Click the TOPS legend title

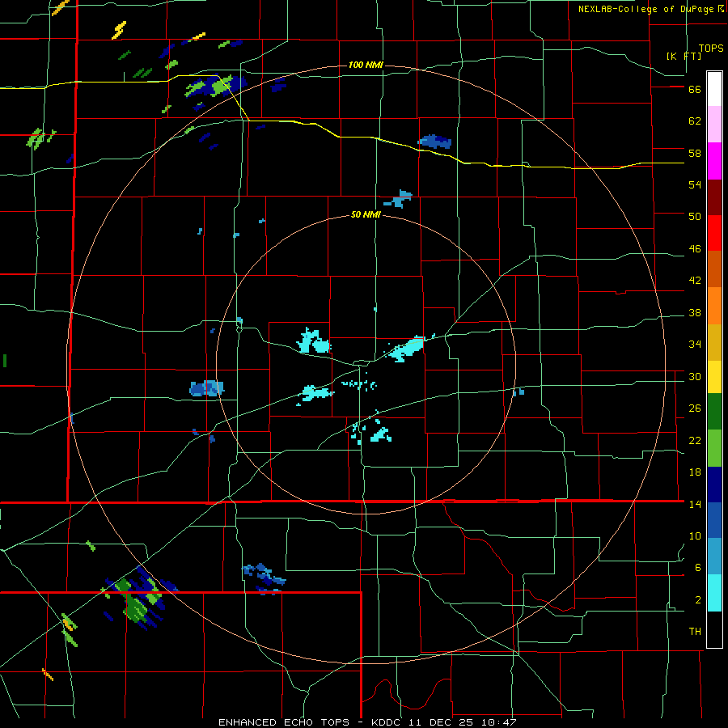coord(711,48)
